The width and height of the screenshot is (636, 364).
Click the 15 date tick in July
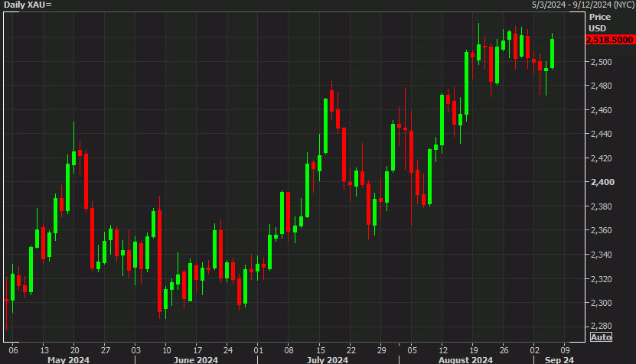tap(321, 350)
